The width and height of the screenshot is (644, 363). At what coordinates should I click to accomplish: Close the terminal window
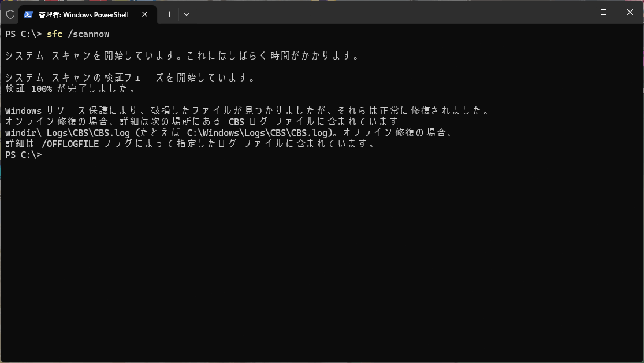point(630,12)
